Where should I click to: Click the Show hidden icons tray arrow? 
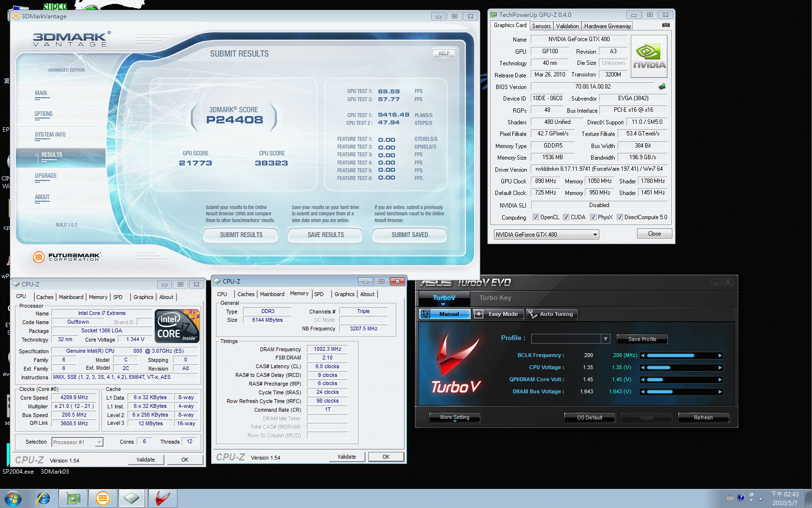[760, 499]
